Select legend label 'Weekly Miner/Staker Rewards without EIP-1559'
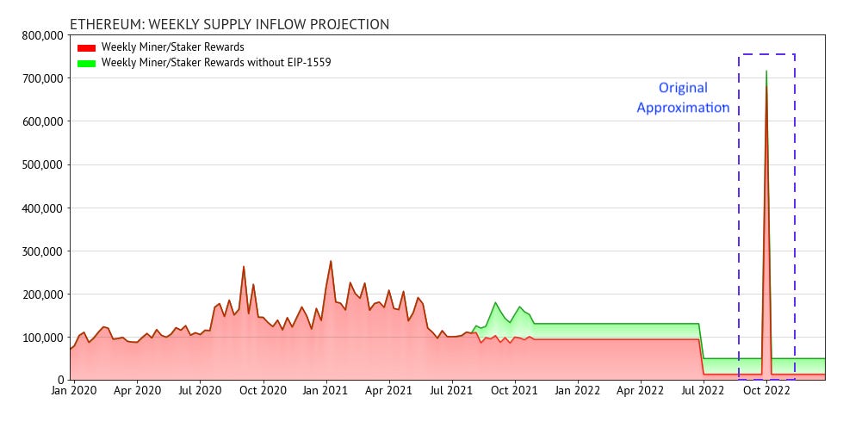868x434 pixels. click(216, 63)
